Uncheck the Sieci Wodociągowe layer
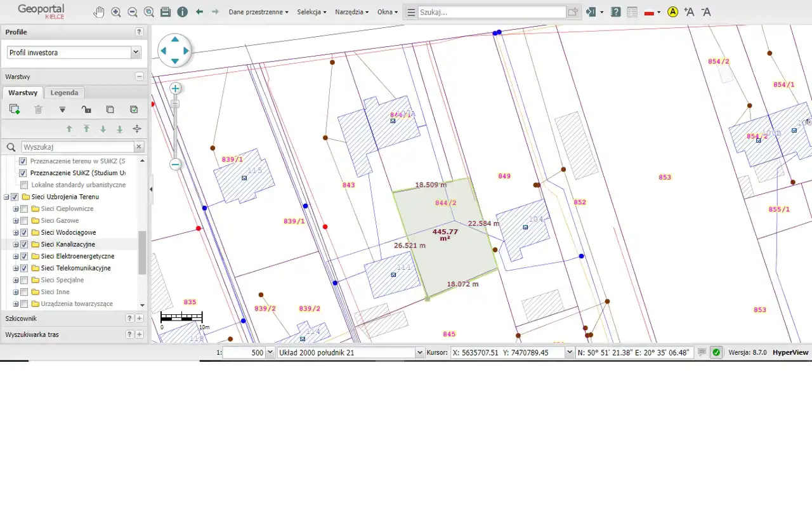812x530 pixels. coord(24,233)
